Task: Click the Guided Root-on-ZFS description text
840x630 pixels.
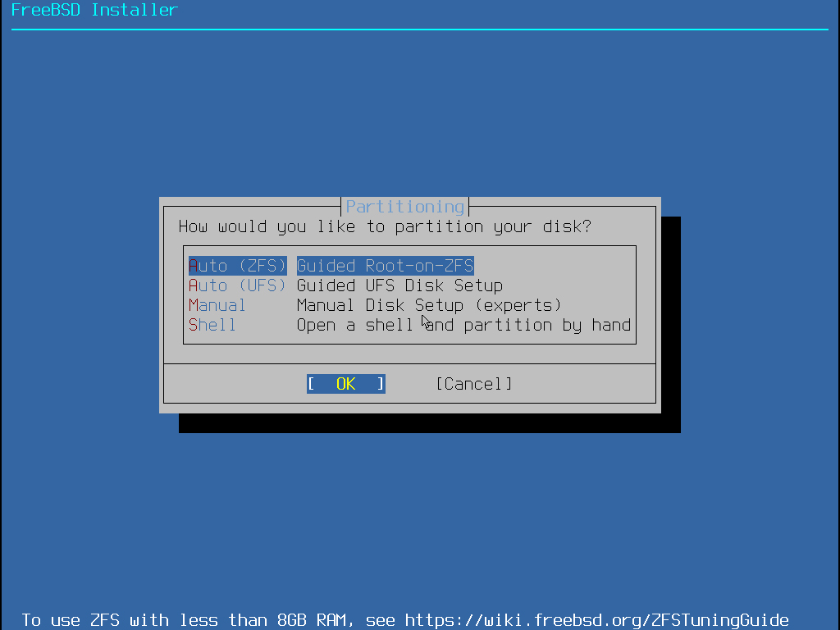Action: (x=386, y=266)
